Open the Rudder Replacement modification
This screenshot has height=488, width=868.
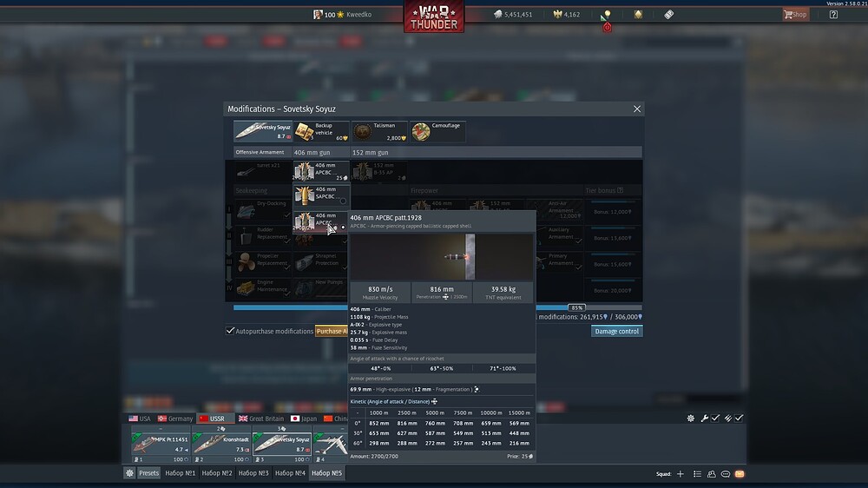click(263, 236)
